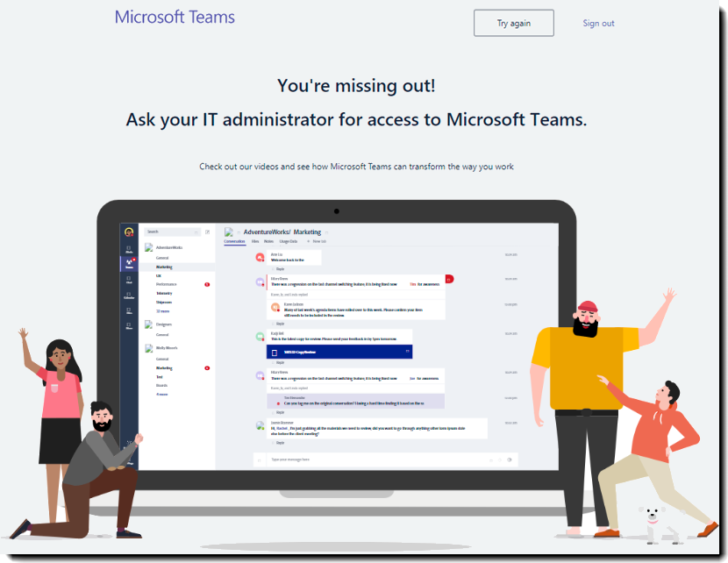Open the Activity icon in the sidebar
The width and height of the screenshot is (728, 563).
click(129, 249)
